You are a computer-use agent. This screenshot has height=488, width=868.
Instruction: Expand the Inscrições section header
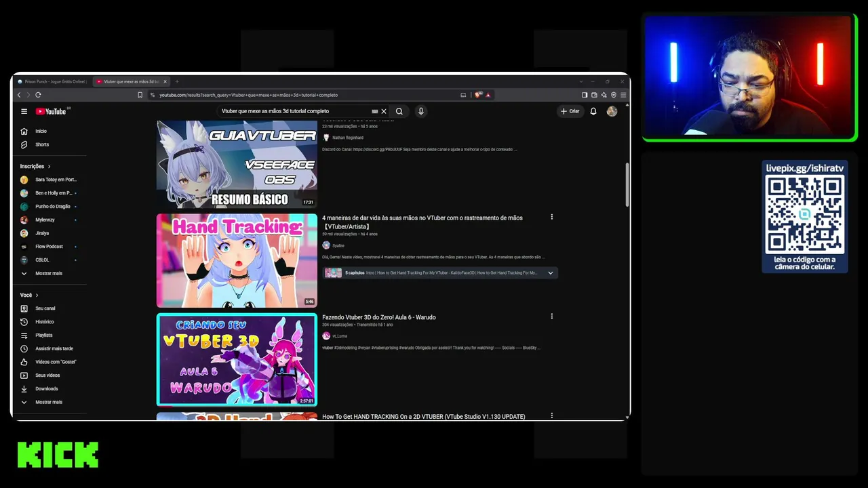coord(35,166)
